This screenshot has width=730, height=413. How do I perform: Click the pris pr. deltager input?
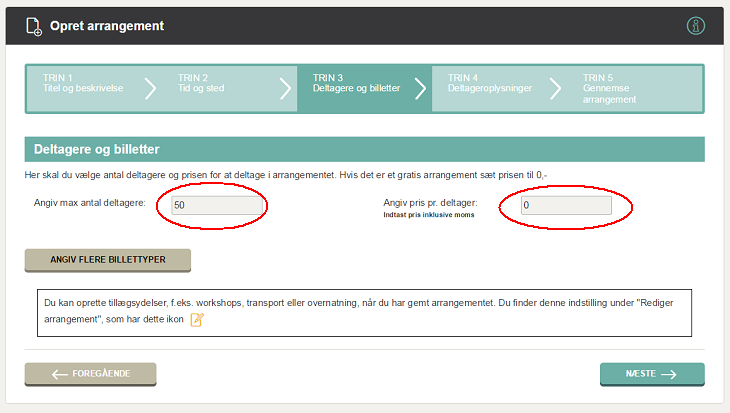pos(565,205)
